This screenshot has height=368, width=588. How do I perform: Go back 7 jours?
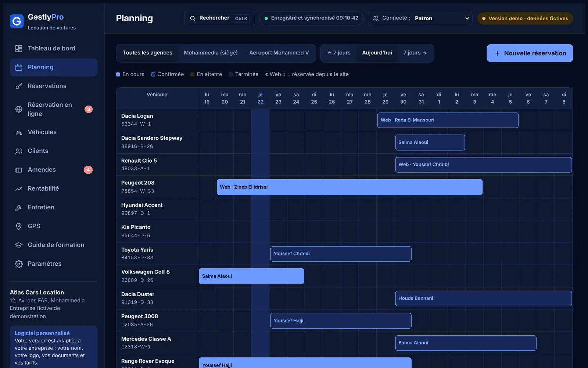tap(339, 53)
